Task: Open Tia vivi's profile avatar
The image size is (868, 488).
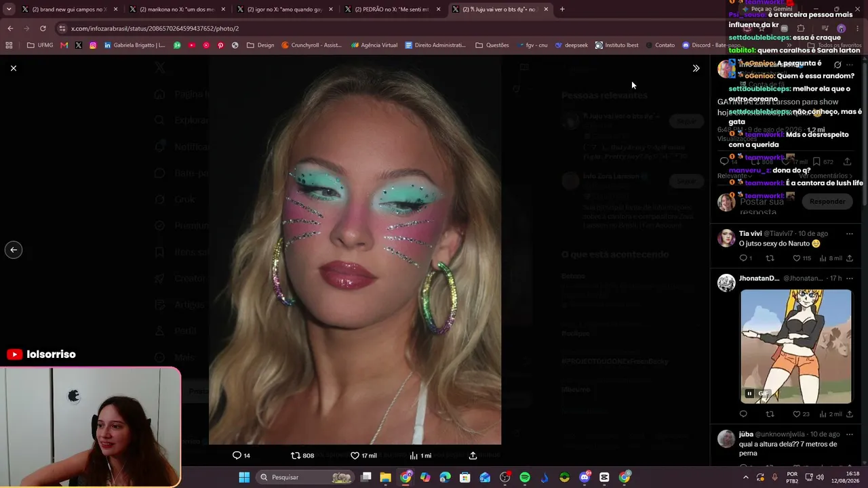Action: pyautogui.click(x=726, y=238)
